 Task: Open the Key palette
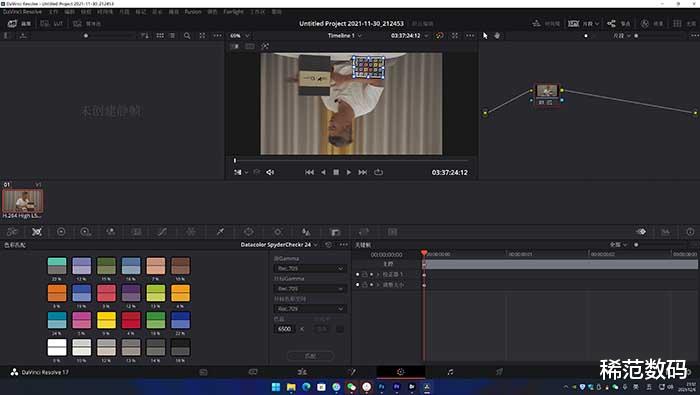coord(335,232)
